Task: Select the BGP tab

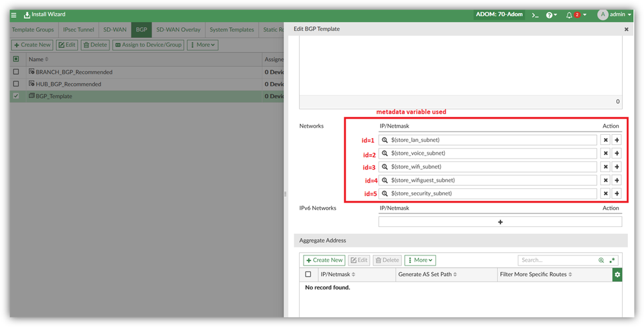Action: click(142, 30)
